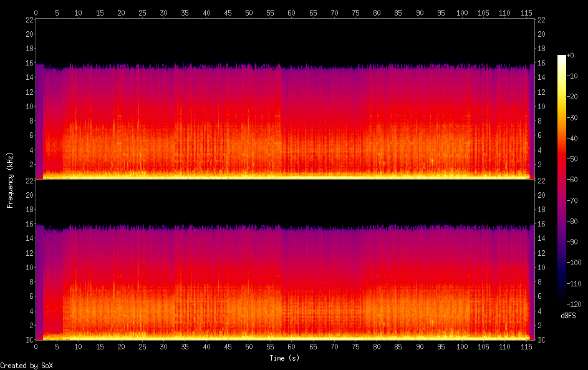This screenshot has height=370, width=588.
Task: Select the '-40' label on the dBFS scale
Action: (x=572, y=138)
